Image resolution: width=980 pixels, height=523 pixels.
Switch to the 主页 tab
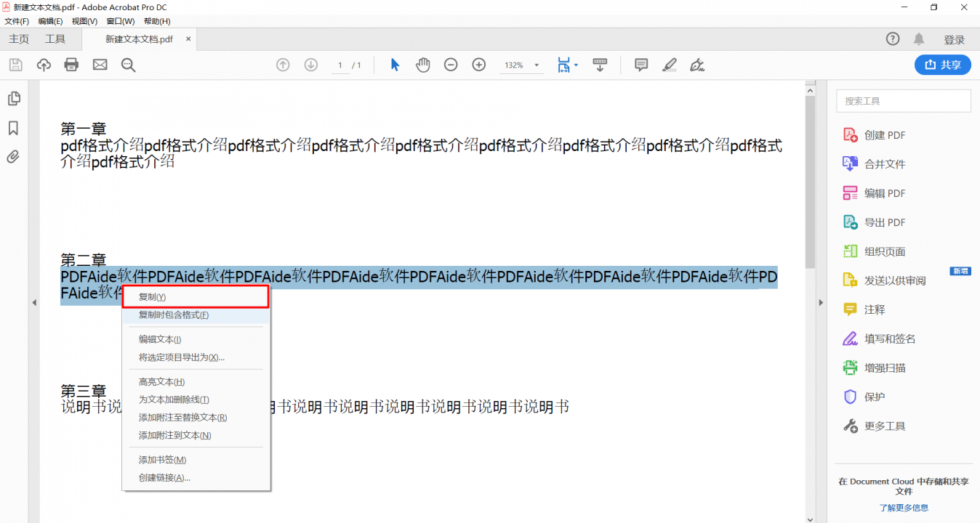click(19, 39)
